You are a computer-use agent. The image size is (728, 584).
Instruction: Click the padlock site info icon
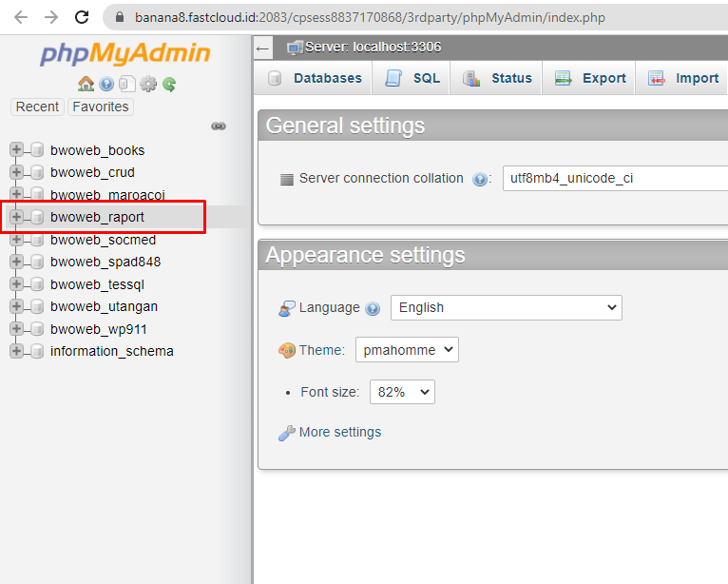120,17
